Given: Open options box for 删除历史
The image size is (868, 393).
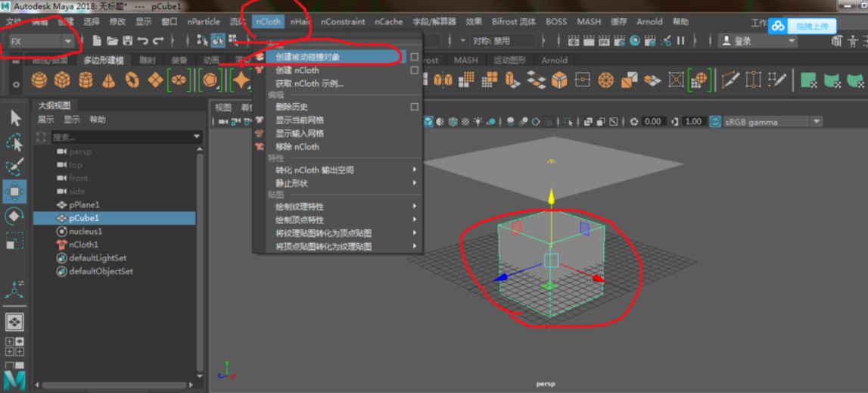Looking at the screenshot, I should [x=414, y=107].
